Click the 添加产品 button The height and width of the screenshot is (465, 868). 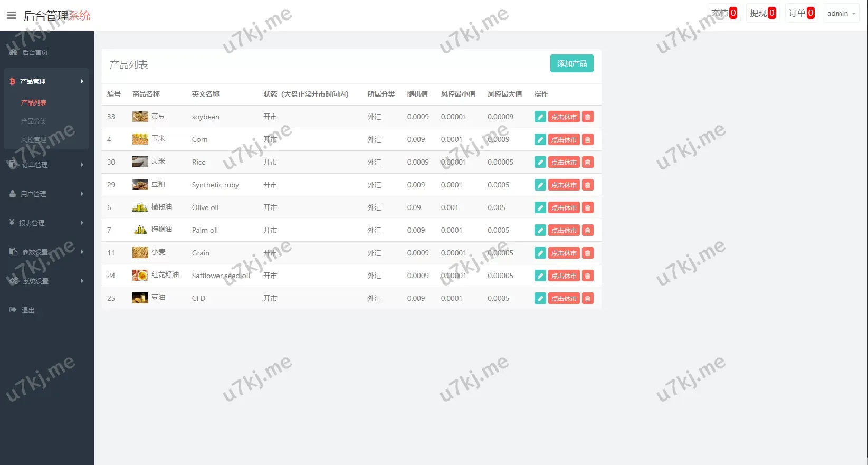coord(571,63)
